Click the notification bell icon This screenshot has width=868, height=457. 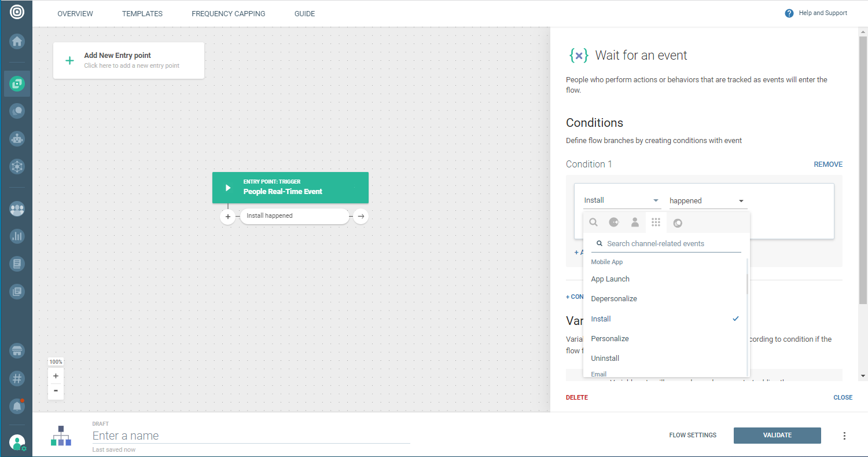click(17, 407)
